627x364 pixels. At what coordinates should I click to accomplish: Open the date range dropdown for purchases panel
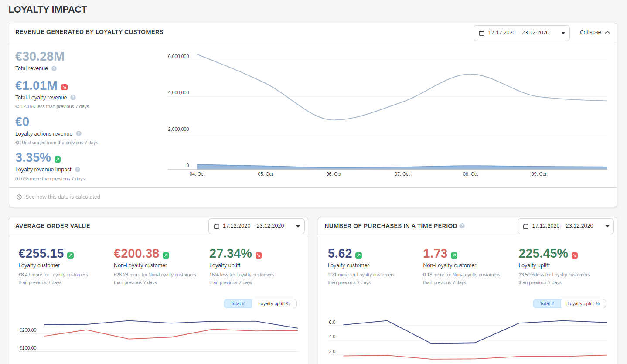607,226
